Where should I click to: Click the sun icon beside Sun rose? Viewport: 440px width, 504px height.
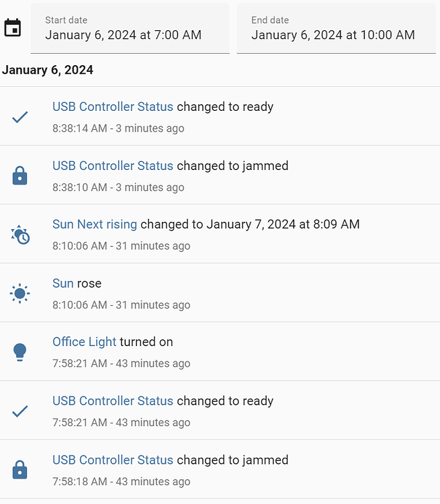pyautogui.click(x=20, y=294)
